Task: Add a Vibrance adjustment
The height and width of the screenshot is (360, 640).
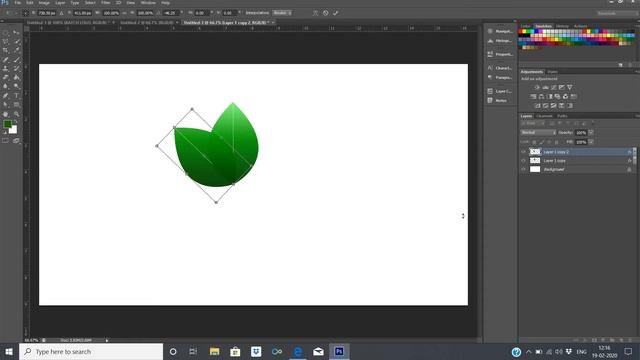Action: pyautogui.click(x=570, y=87)
